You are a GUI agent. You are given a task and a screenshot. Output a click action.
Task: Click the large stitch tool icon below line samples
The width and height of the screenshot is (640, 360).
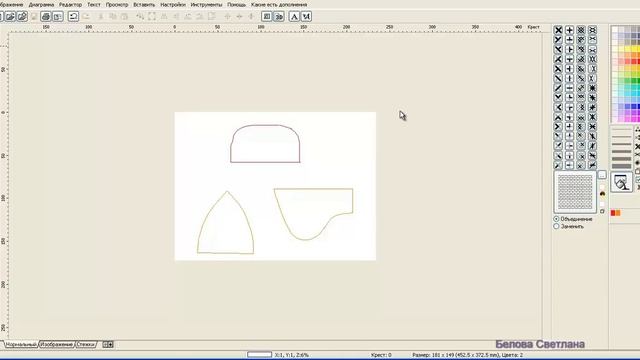(621, 182)
